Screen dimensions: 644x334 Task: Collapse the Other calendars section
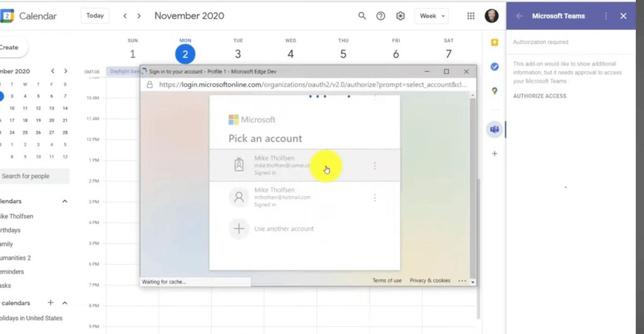[65, 303]
